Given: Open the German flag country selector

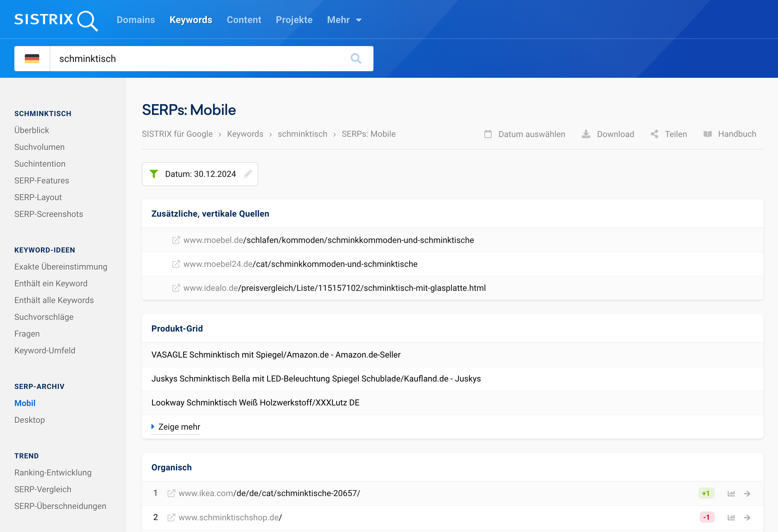Looking at the screenshot, I should coord(32,59).
